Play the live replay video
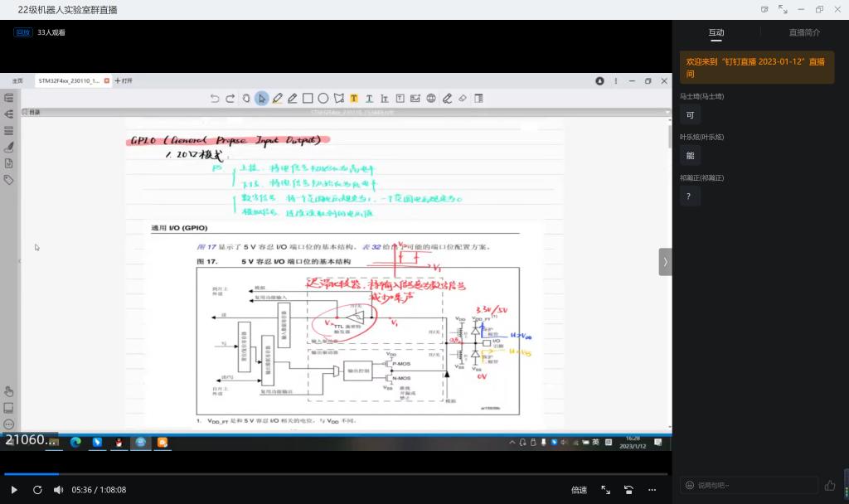The height and width of the screenshot is (504, 849). [13, 490]
